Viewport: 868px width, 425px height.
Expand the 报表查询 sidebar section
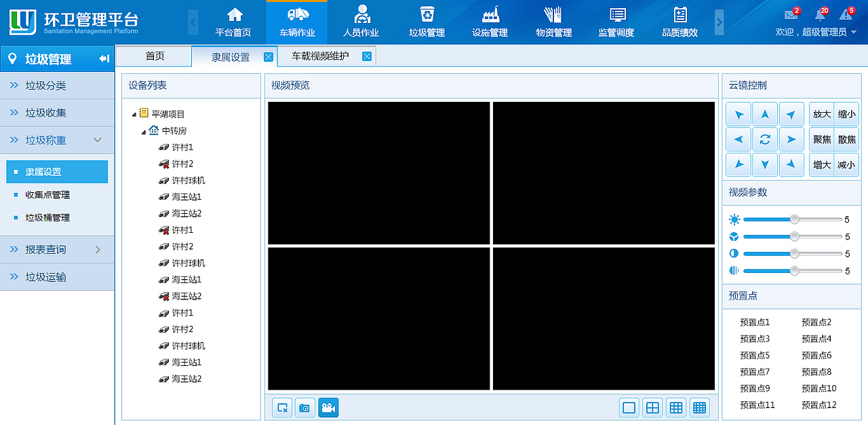tap(98, 250)
